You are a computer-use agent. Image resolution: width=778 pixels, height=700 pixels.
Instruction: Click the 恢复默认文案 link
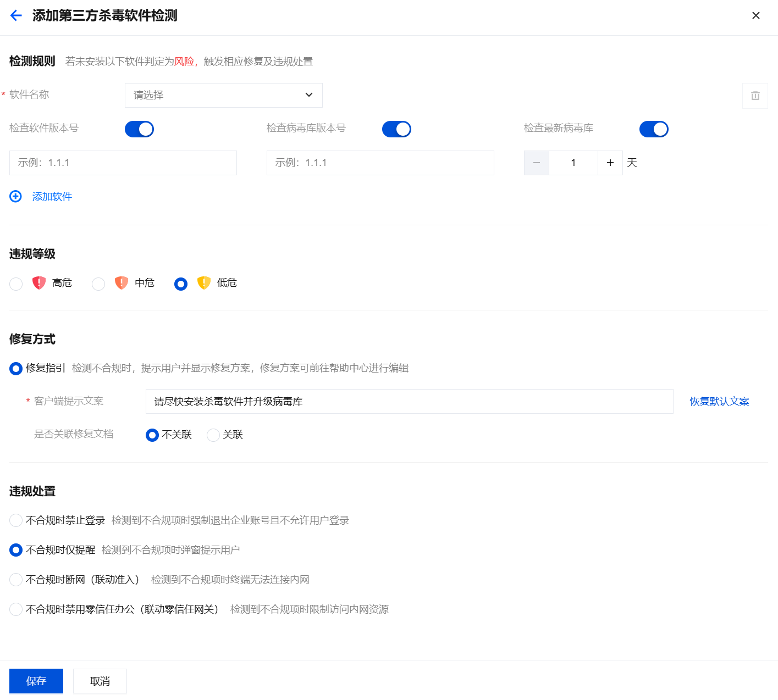[x=719, y=402]
